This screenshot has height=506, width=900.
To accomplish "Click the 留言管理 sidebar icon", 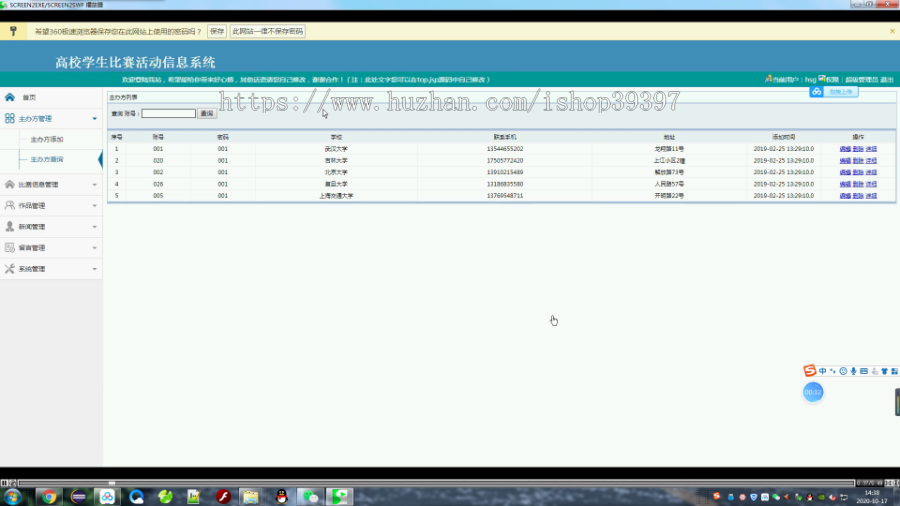I will point(10,247).
